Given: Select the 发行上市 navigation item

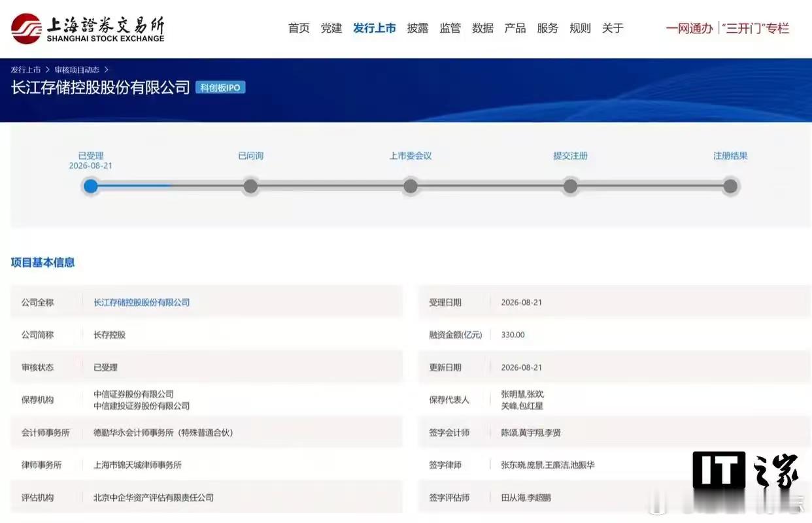Looking at the screenshot, I should coord(375,28).
